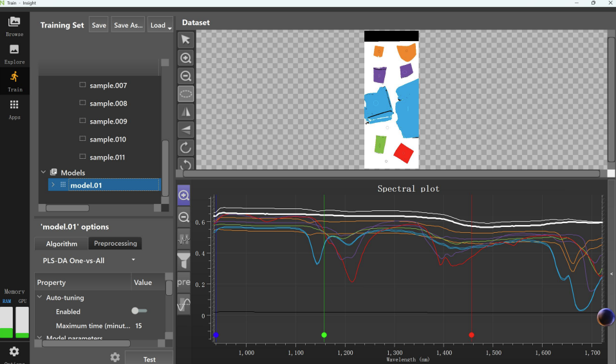Viewport: 616px width, 364px height.
Task: Click the Save As... button
Action: point(128,24)
